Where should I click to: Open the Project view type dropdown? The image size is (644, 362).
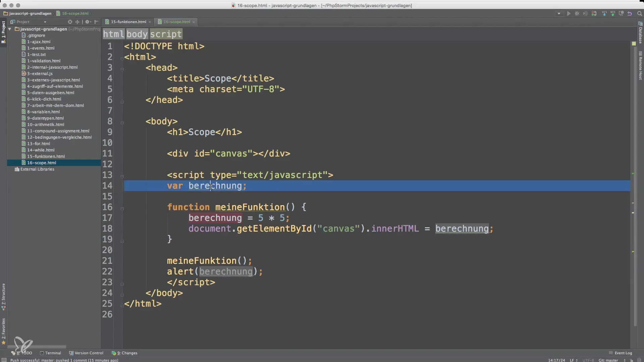[x=45, y=22]
